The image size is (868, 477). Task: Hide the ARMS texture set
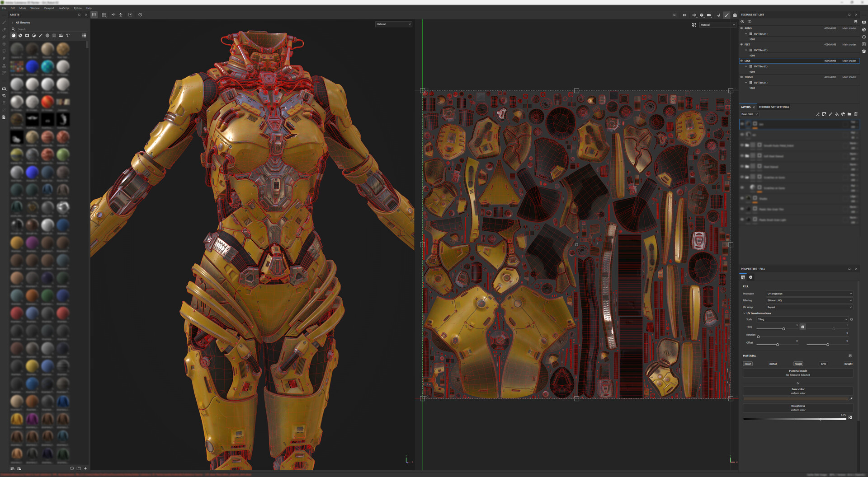741,28
